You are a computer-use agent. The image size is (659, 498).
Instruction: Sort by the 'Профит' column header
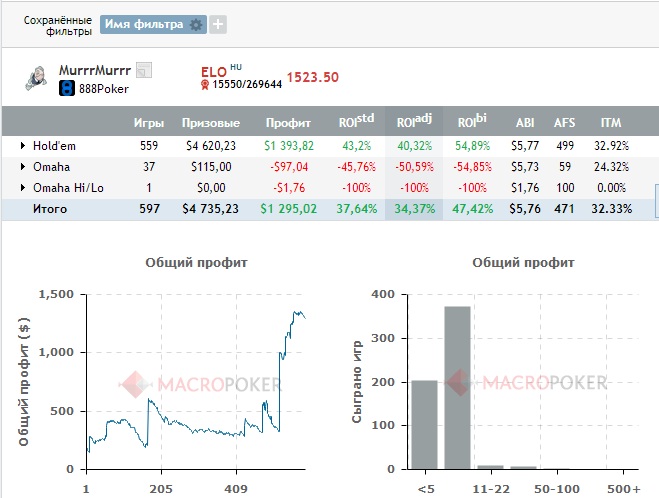point(288,123)
